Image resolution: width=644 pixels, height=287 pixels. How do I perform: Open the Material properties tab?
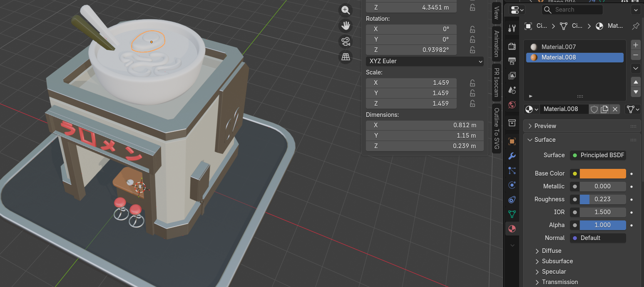pyautogui.click(x=512, y=229)
